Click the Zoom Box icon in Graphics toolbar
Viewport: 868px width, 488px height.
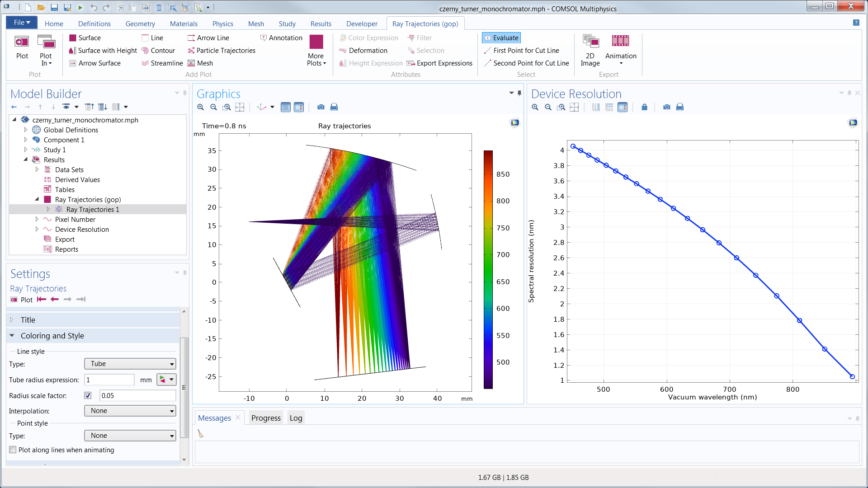click(x=226, y=107)
